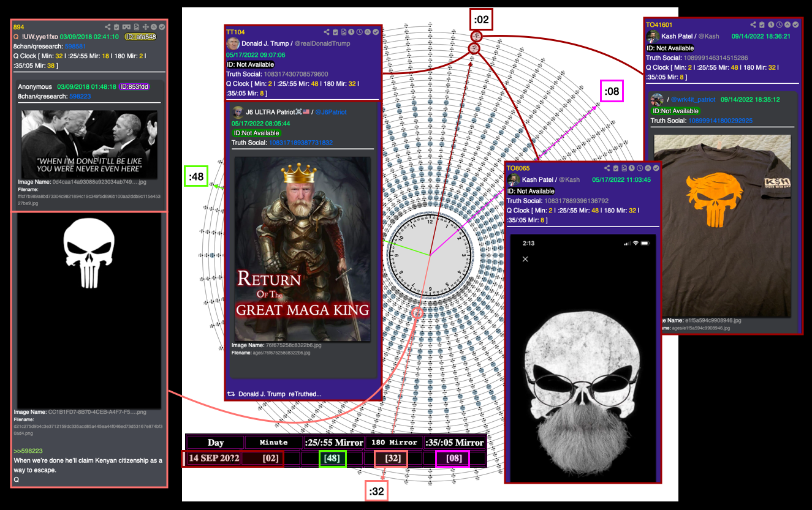The image size is (812, 510).
Task: Click the close X in the phone screenshot
Action: [525, 259]
